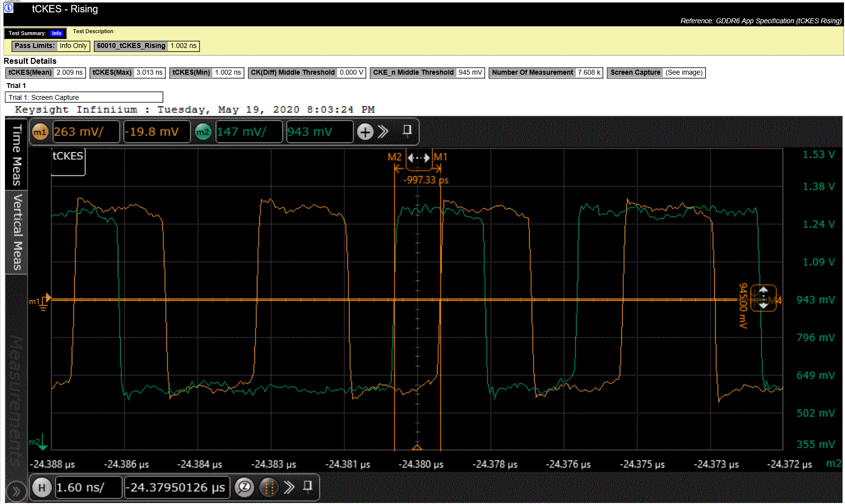Expand the top toolbar chevron arrows
This screenshot has height=504, width=845.
pos(382,132)
